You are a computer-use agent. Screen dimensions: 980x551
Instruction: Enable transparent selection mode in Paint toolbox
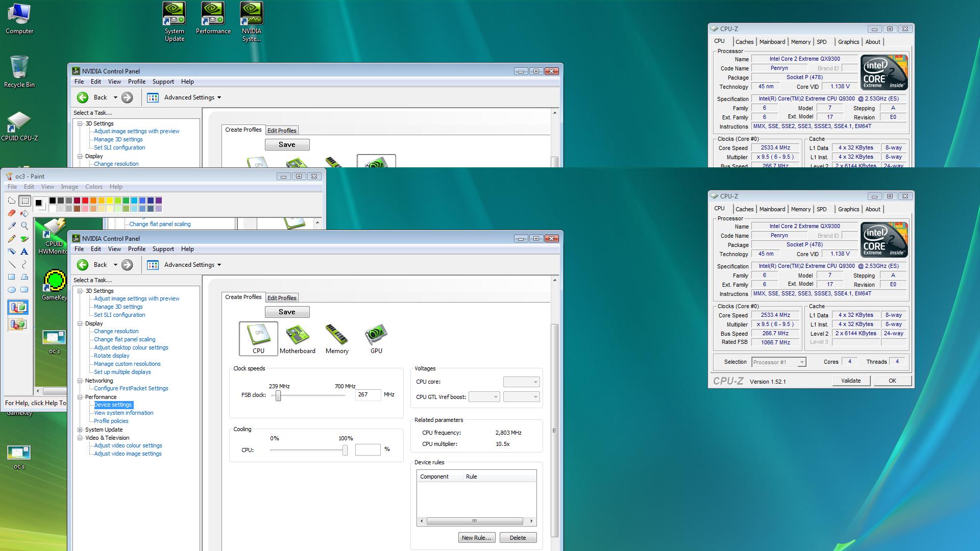(18, 324)
